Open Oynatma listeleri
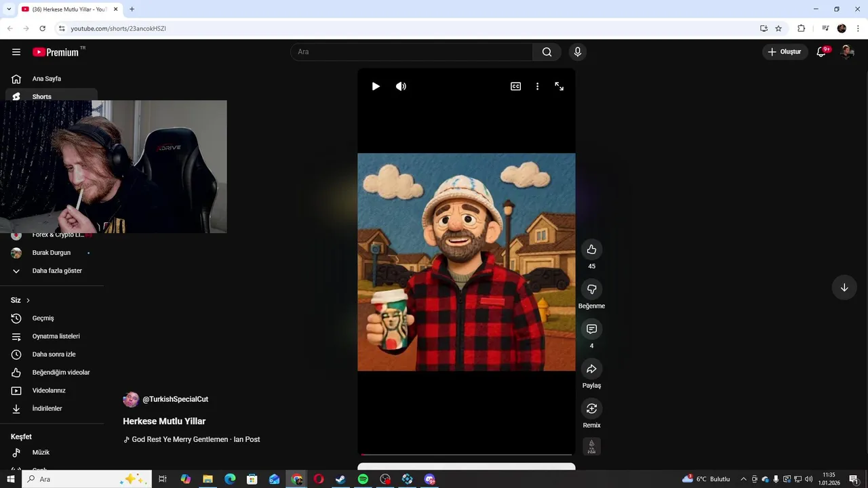Viewport: 868px width, 488px height. point(52,336)
